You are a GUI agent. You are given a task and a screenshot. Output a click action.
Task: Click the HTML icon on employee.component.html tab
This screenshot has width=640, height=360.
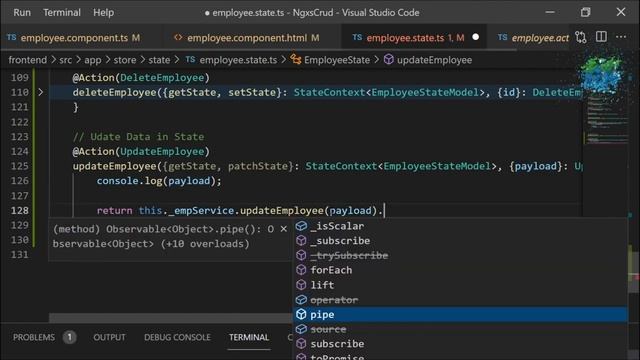pos(178,38)
